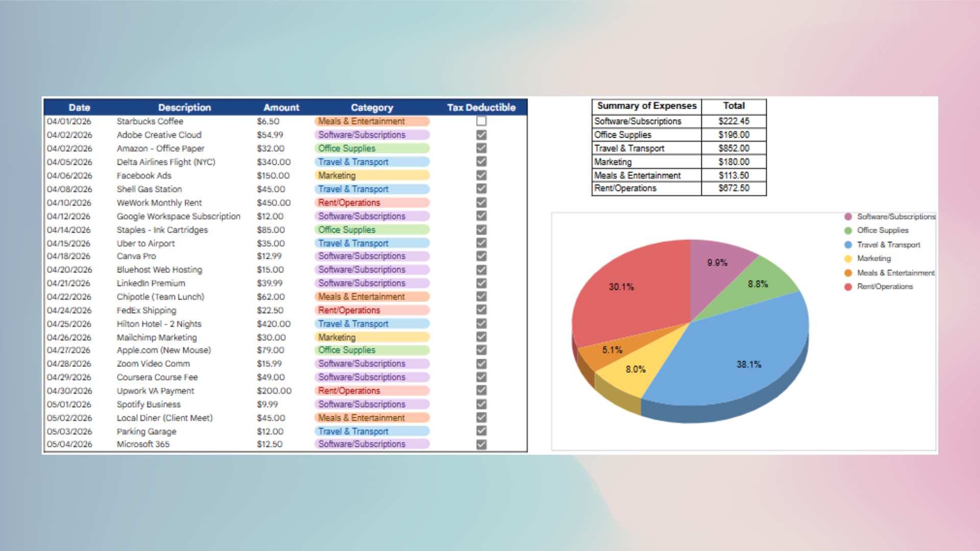The image size is (980, 551).
Task: Click the Meals & Entertainment legend color dot
Action: click(848, 273)
